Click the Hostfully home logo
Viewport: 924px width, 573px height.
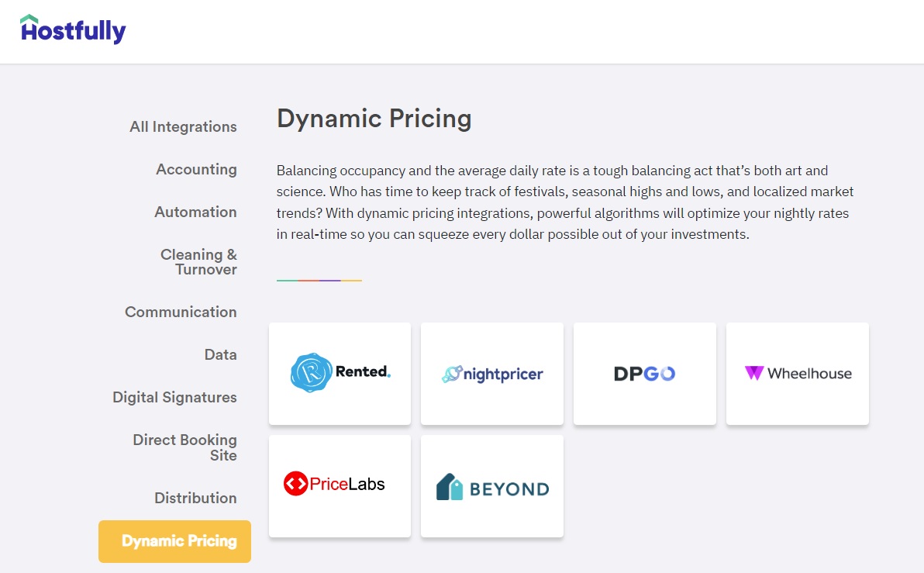[x=72, y=30]
